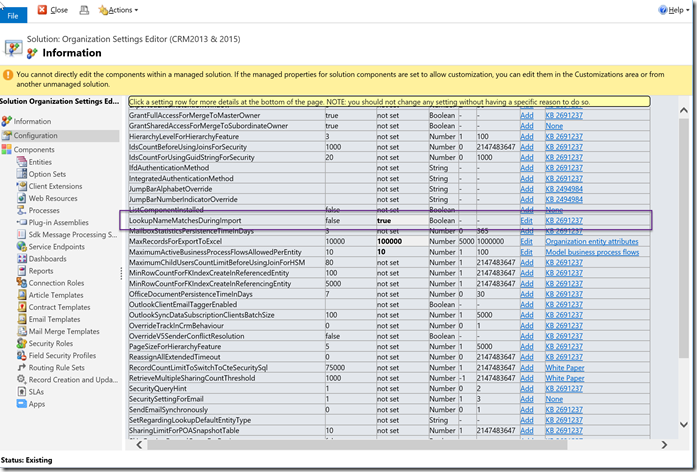Click the sidebar resize handle dots

click(121, 273)
